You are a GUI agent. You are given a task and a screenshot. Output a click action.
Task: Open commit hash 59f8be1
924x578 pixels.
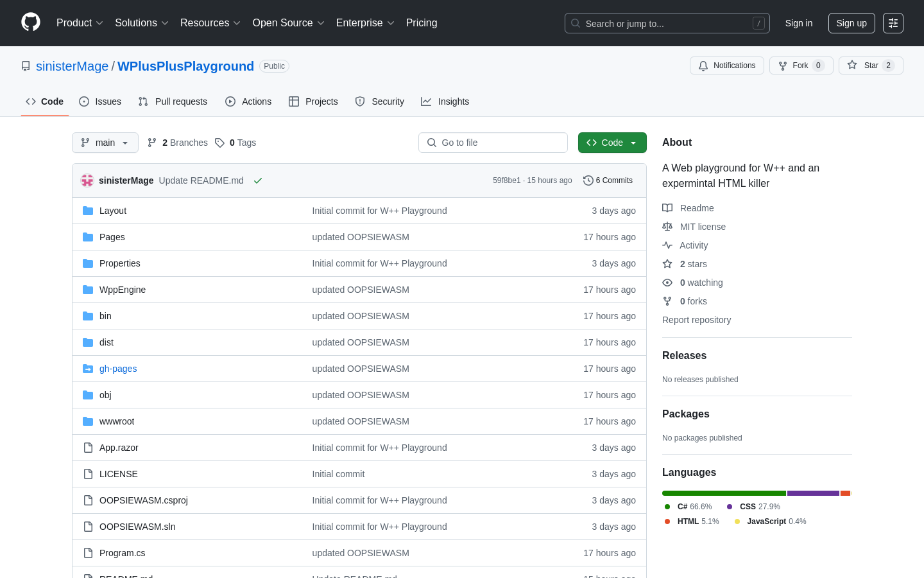(507, 180)
